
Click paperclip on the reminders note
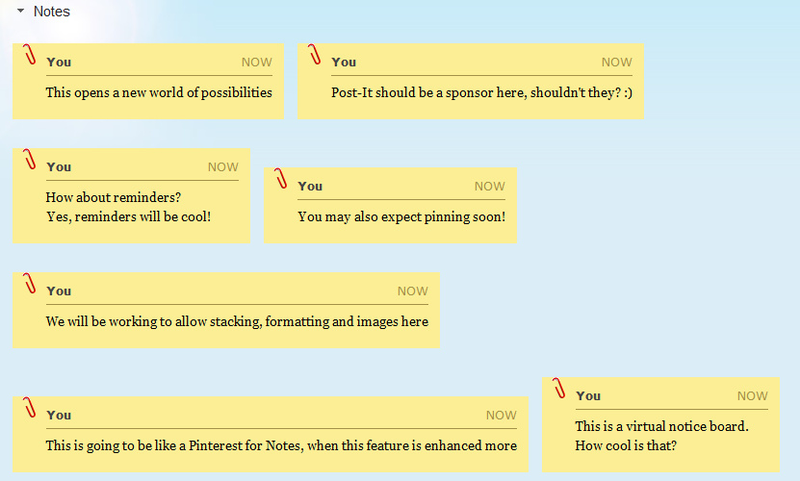pyautogui.click(x=29, y=159)
